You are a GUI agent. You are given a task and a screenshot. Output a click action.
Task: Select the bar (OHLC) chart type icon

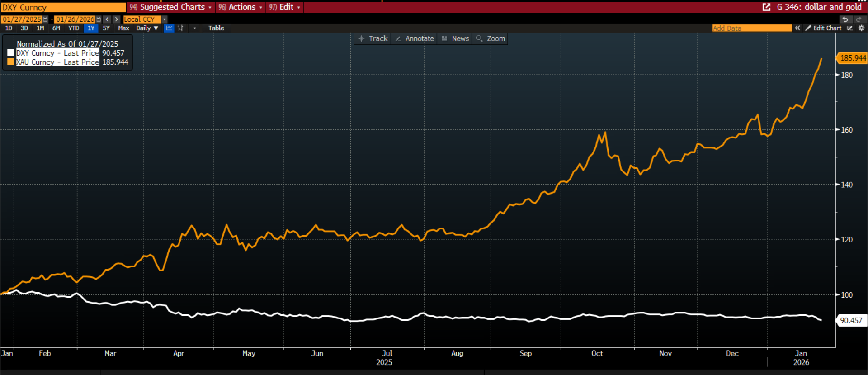point(180,28)
